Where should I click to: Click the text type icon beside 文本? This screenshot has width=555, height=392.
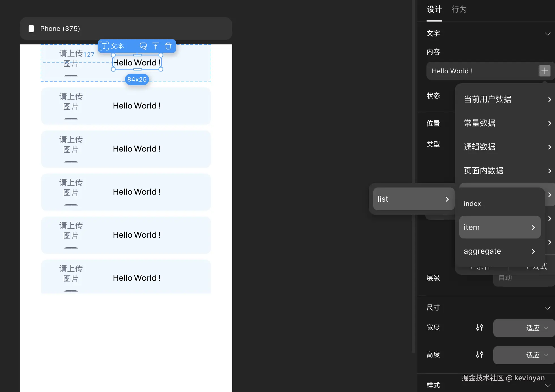click(104, 46)
